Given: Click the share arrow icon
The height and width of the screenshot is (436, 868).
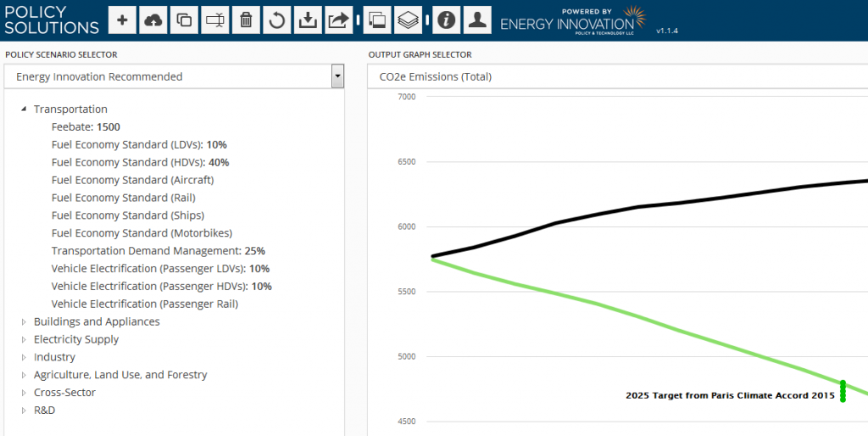Looking at the screenshot, I should (338, 20).
